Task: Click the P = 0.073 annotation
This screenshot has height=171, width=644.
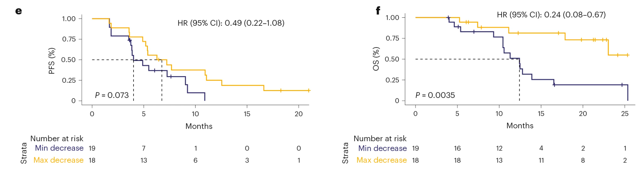Action: [x=112, y=95]
